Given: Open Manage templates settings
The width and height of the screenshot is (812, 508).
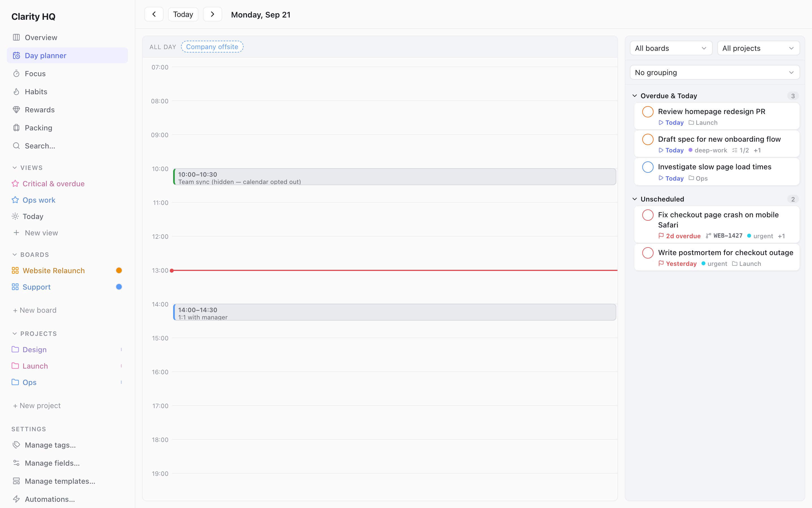Looking at the screenshot, I should 67,481.
